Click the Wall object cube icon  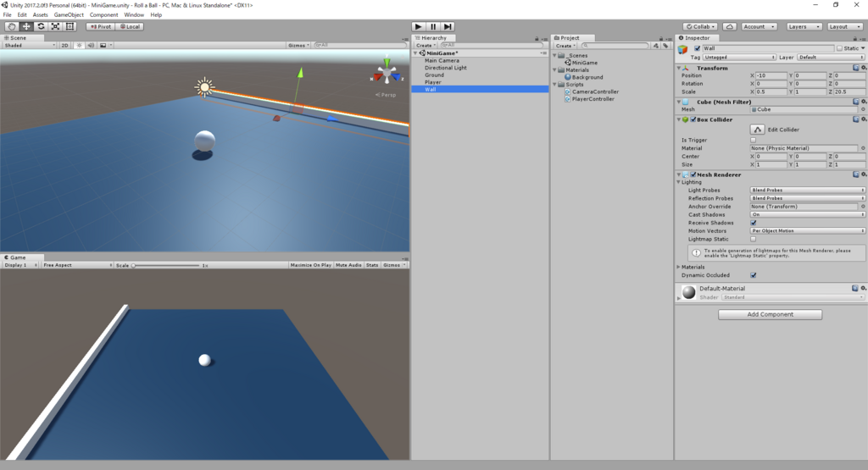point(683,50)
